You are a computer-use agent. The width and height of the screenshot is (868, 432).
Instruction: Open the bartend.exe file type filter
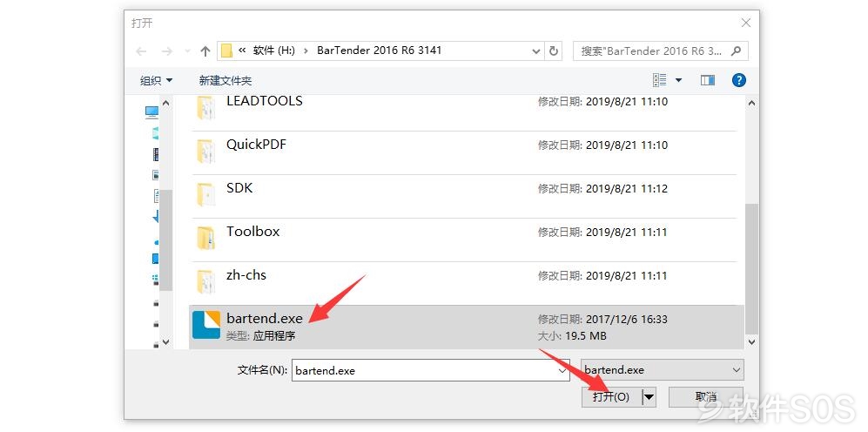click(662, 370)
